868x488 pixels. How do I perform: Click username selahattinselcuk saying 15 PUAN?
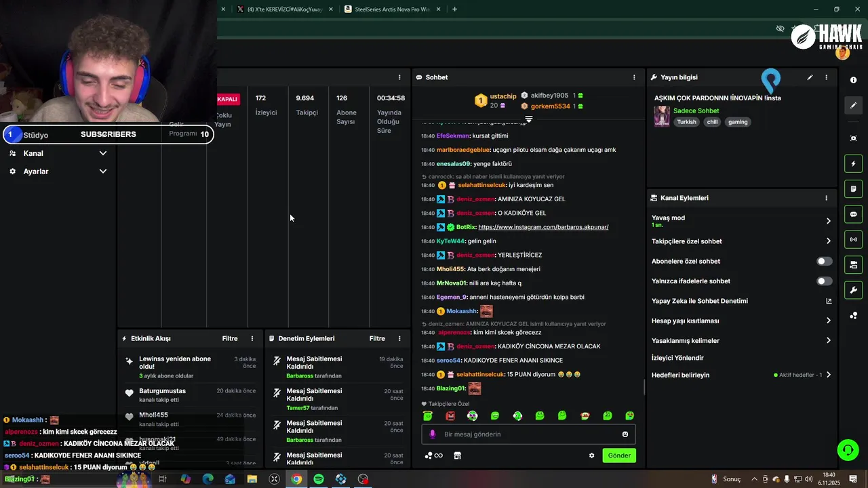click(x=481, y=374)
